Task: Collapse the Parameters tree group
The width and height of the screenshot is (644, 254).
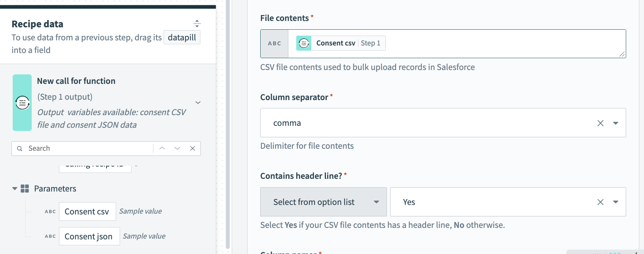Action: point(15,189)
